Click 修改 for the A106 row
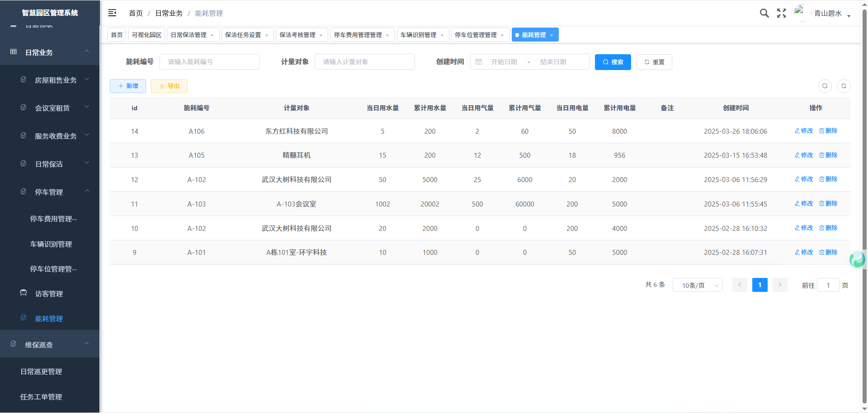The image size is (868, 413). (x=804, y=131)
